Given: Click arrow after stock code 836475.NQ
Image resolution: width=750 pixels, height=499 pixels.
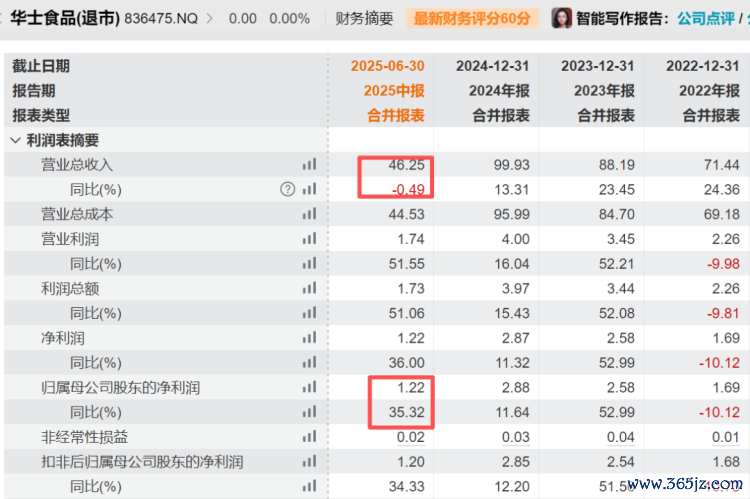Looking at the screenshot, I should [210, 19].
